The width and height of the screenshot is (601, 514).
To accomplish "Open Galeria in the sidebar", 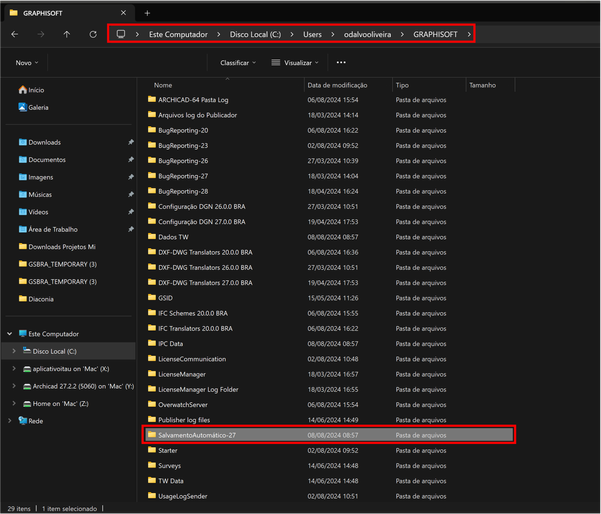I will point(38,107).
